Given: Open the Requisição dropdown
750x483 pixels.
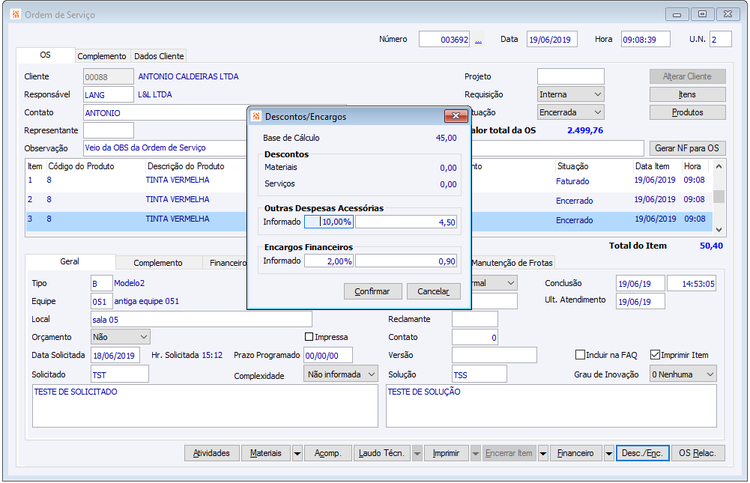Looking at the screenshot, I should click(597, 94).
